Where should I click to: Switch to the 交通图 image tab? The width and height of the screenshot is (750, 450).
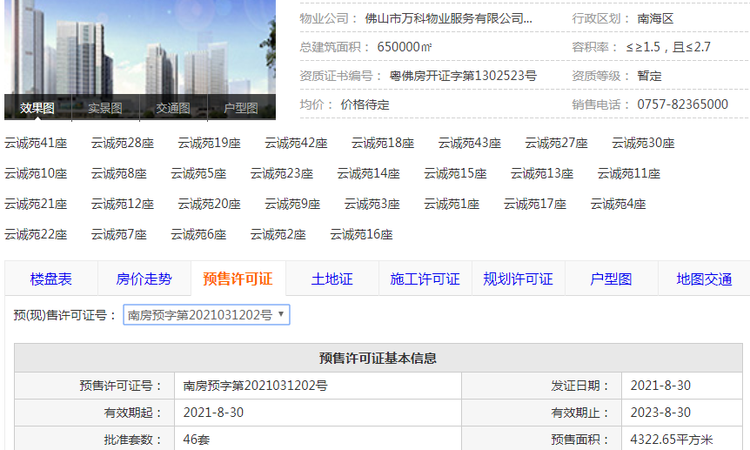click(173, 108)
